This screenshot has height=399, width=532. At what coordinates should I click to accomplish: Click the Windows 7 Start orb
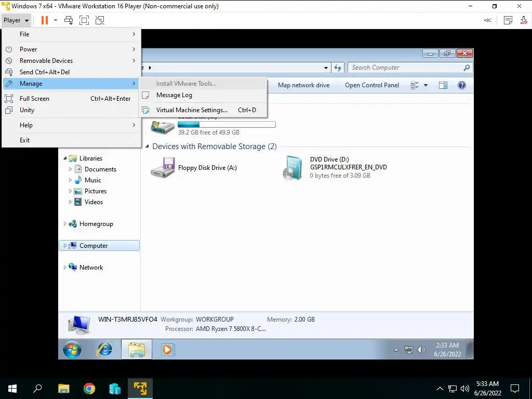pyautogui.click(x=72, y=349)
